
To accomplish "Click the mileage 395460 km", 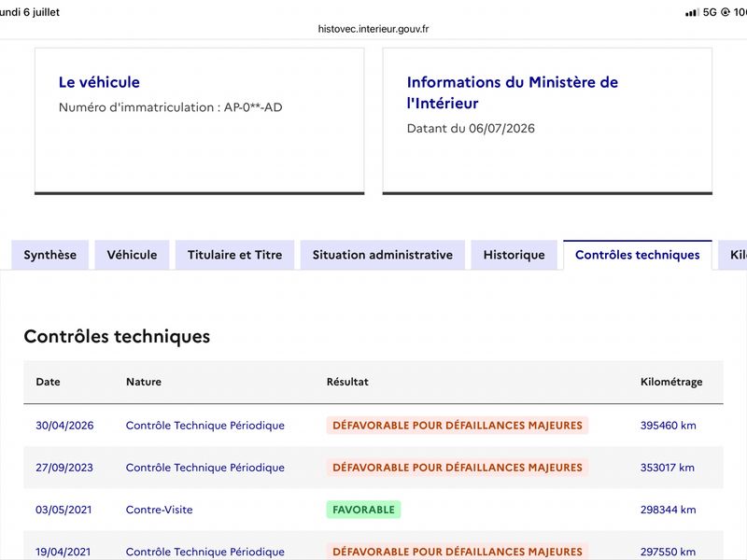I will click(668, 426).
